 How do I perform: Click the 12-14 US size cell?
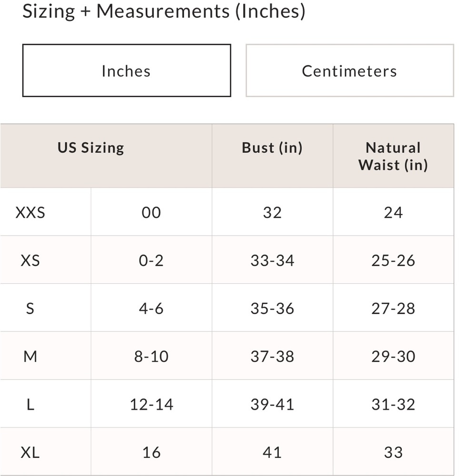pyautogui.click(x=151, y=404)
